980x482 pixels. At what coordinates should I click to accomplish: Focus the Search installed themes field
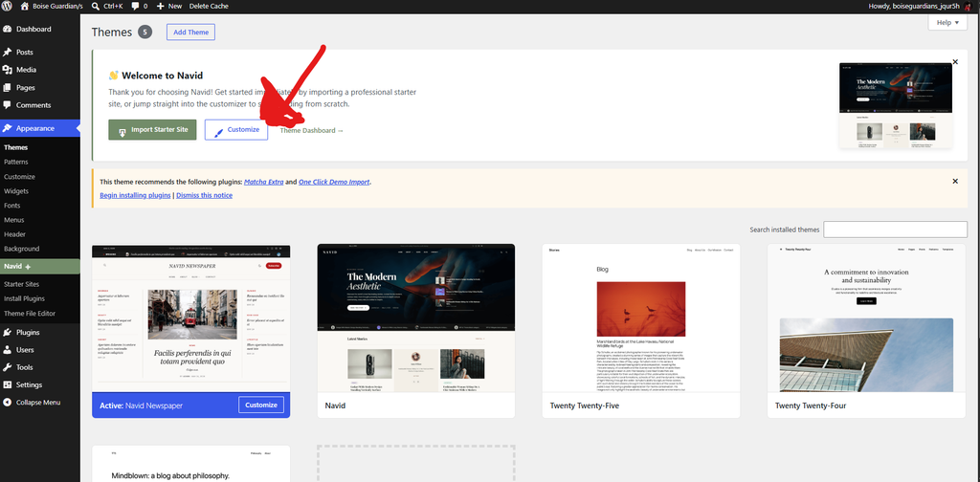pyautogui.click(x=895, y=230)
